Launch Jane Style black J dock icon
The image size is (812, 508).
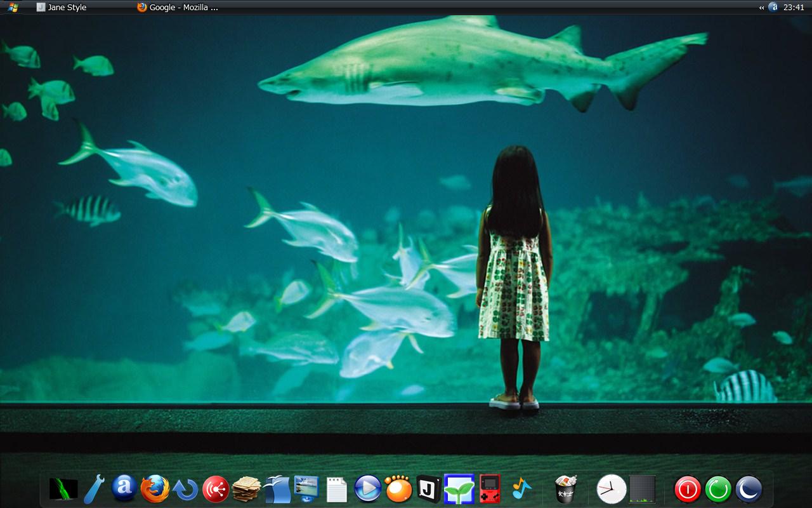[x=428, y=489]
